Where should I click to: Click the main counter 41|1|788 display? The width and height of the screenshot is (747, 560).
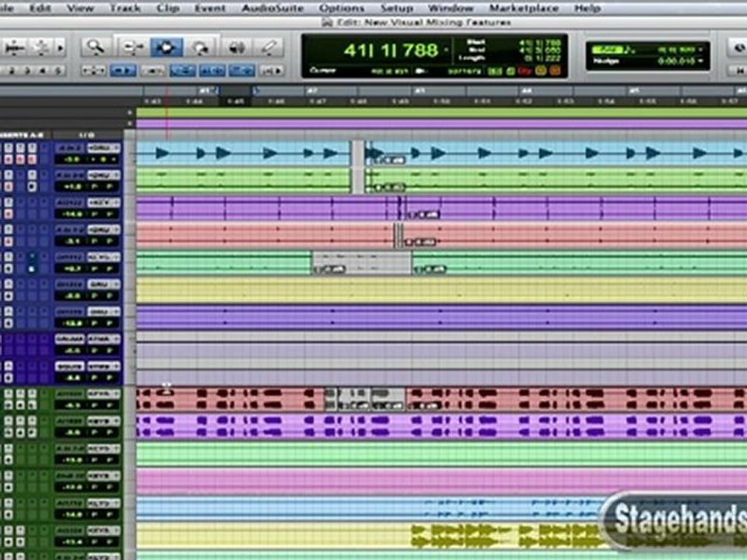point(391,50)
